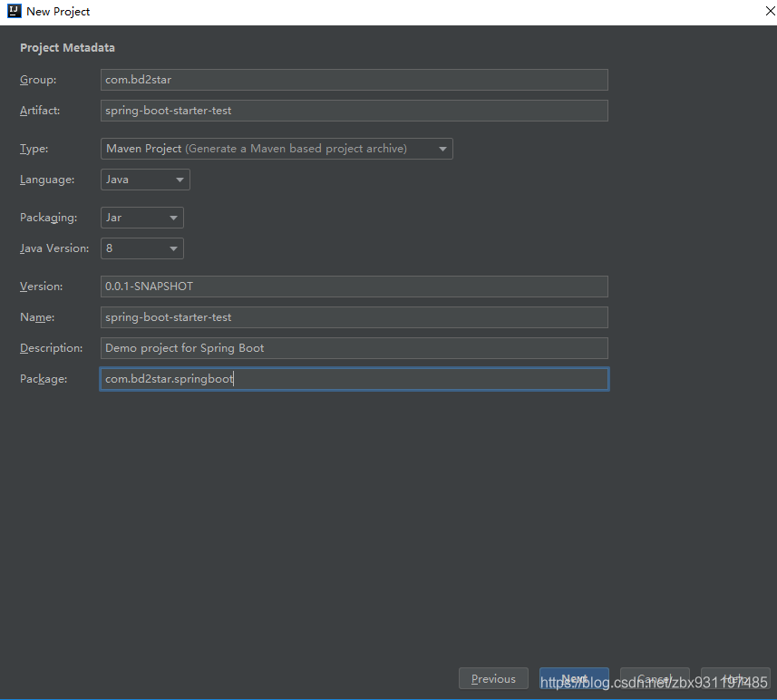Click the Version: label
777x700 pixels.
[x=41, y=287]
